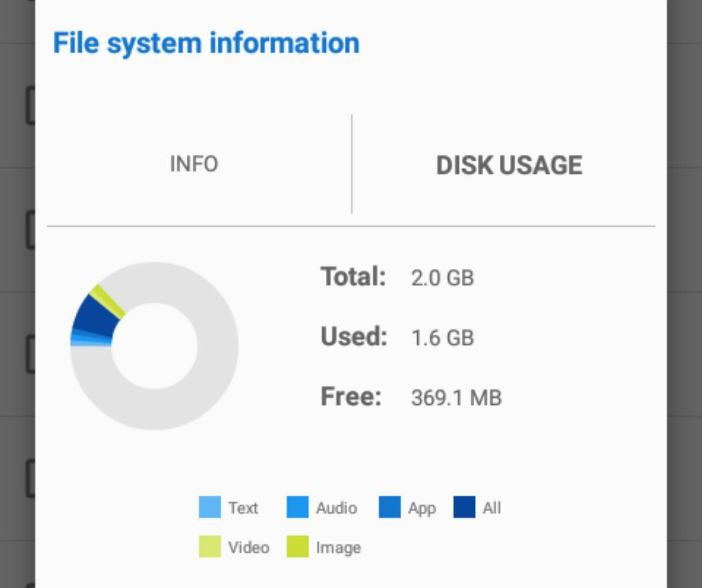The height and width of the screenshot is (588, 702).
Task: Switch to the INFO tab
Action: click(194, 164)
